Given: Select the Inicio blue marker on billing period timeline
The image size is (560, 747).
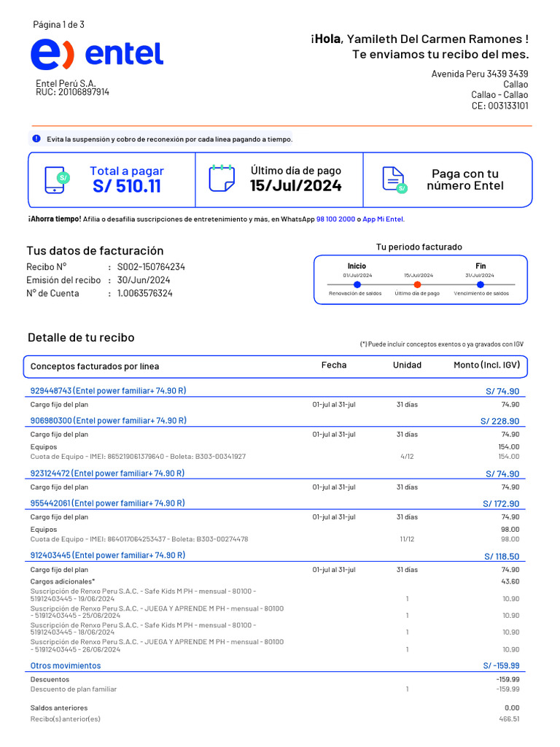Looking at the screenshot, I should coord(357,285).
